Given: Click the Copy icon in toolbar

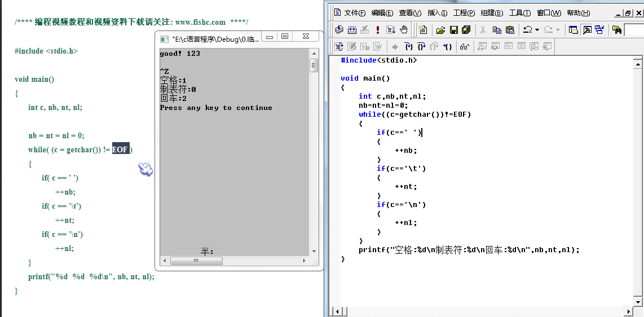Looking at the screenshot, I should 497,29.
